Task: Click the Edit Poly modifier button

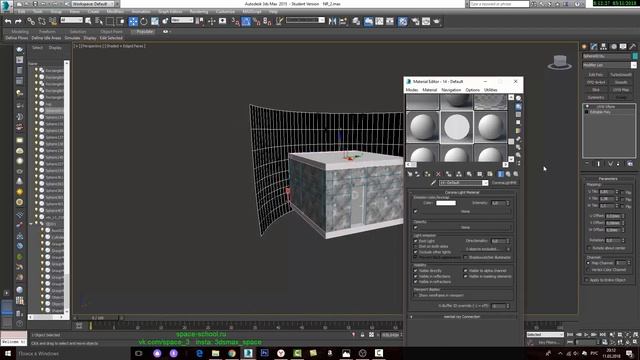Action: point(596,75)
